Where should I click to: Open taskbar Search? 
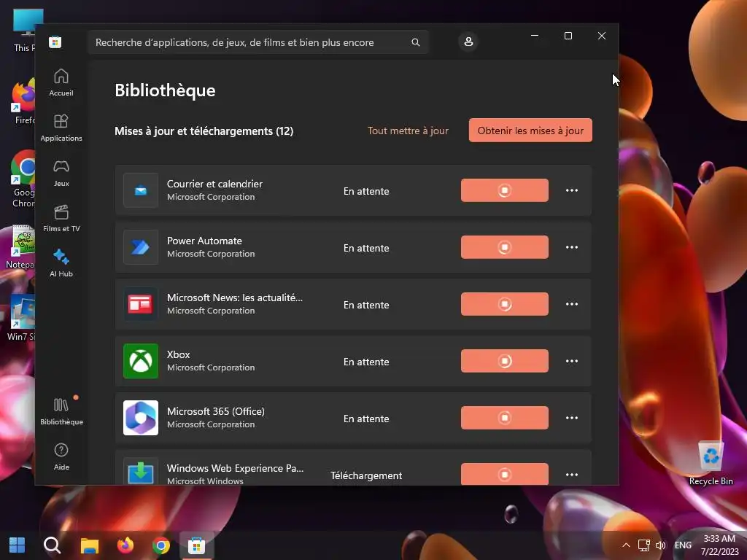[53, 545]
